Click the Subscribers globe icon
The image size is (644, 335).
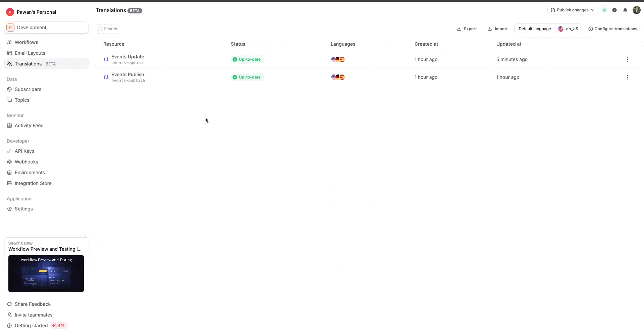[x=9, y=89]
